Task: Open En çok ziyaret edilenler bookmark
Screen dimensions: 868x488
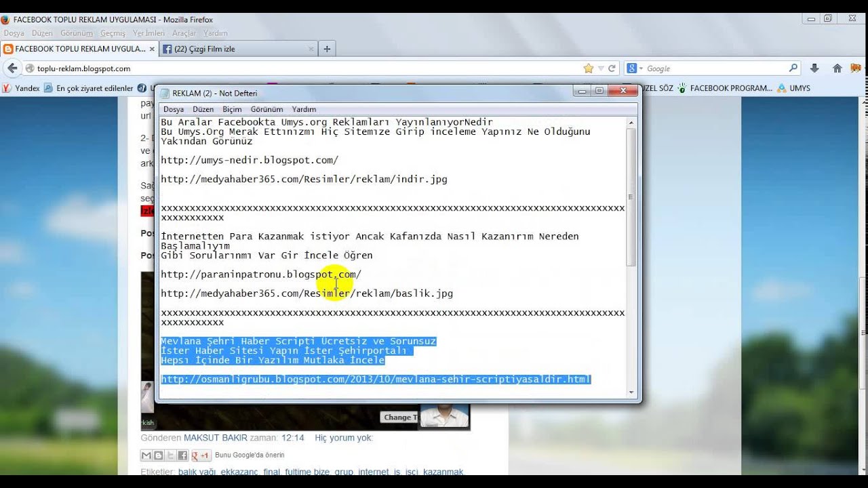Action: click(x=89, y=88)
